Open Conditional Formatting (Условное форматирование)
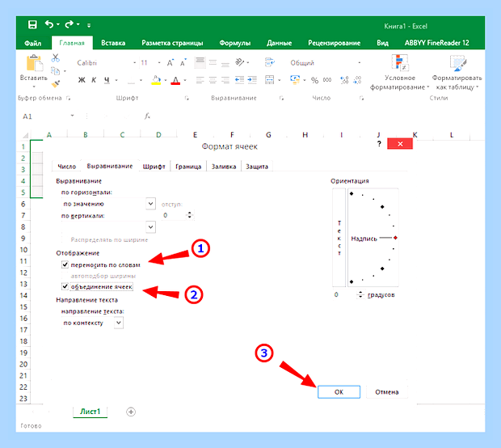This screenshot has height=448, width=501. pos(400,73)
